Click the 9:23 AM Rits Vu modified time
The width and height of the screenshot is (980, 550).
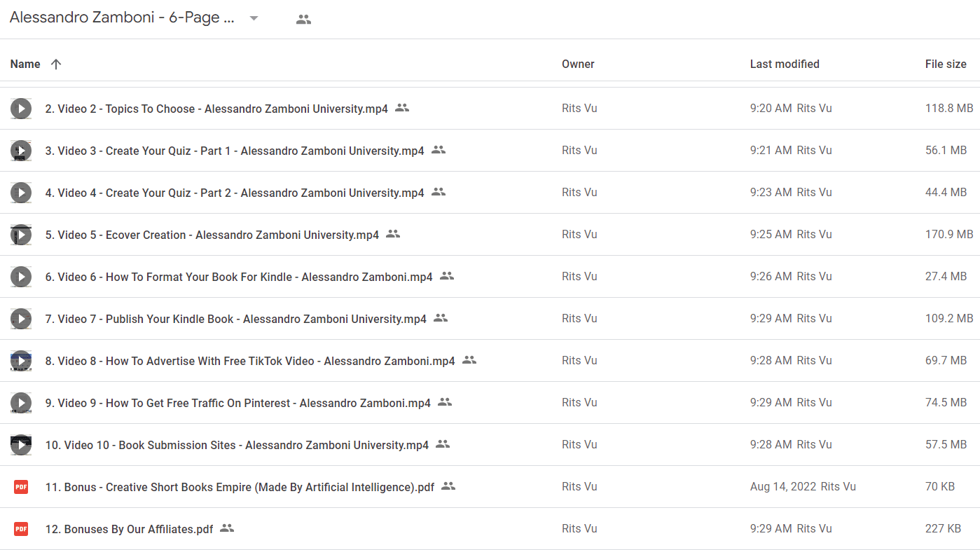click(x=791, y=193)
